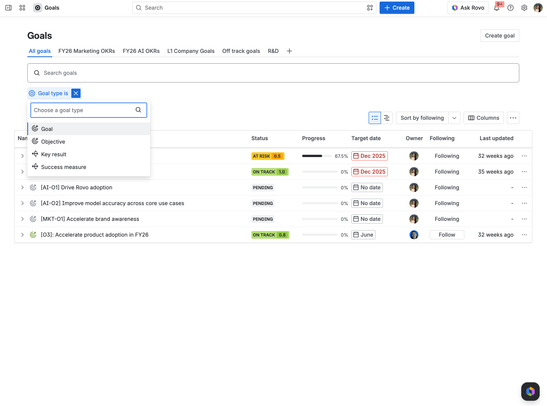Open the user profile avatar in the header
Viewport: 547px width, 406px height.
[538, 8]
